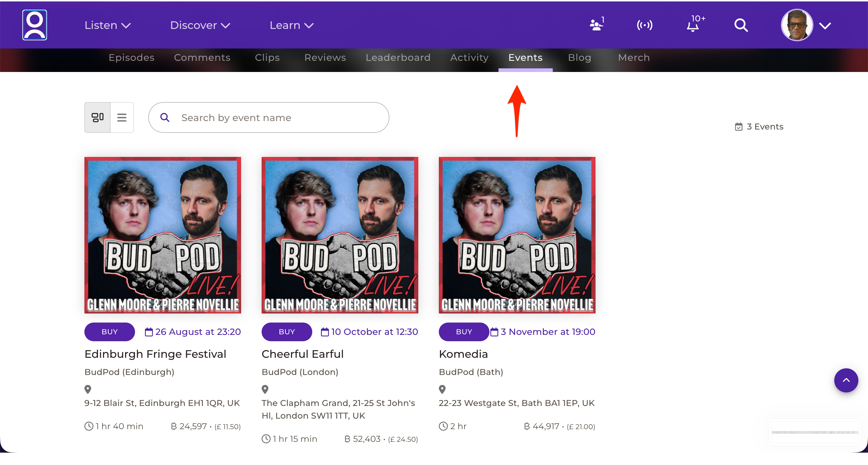Switch to grid view layout
Image resolution: width=868 pixels, height=465 pixels.
[x=97, y=117]
